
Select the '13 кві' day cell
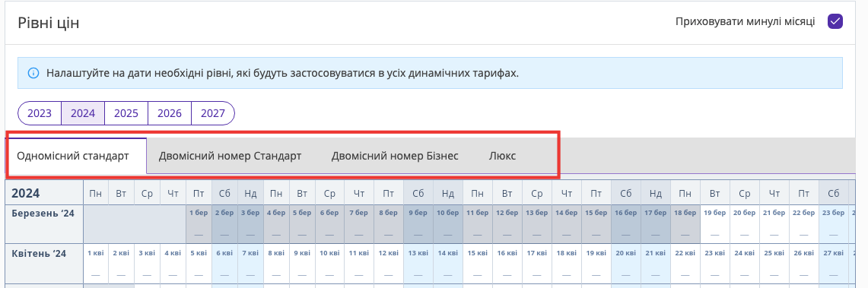(x=418, y=263)
